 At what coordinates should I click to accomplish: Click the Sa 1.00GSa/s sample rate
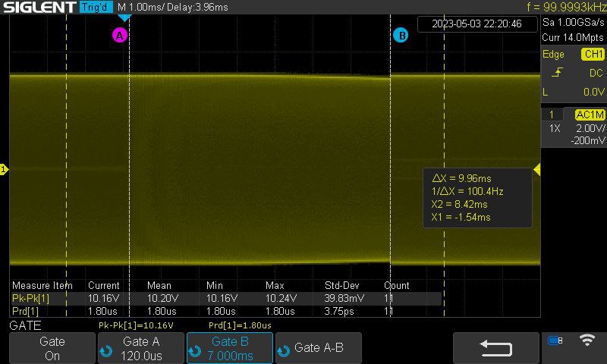click(574, 22)
